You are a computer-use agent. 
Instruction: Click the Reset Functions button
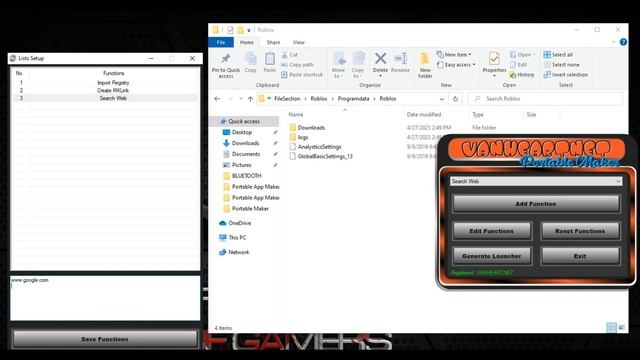tap(580, 231)
